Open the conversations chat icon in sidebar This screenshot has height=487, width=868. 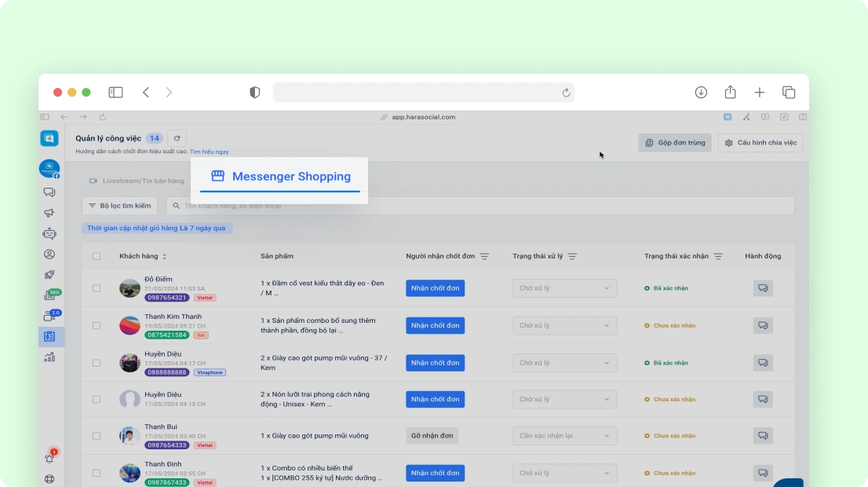point(49,192)
